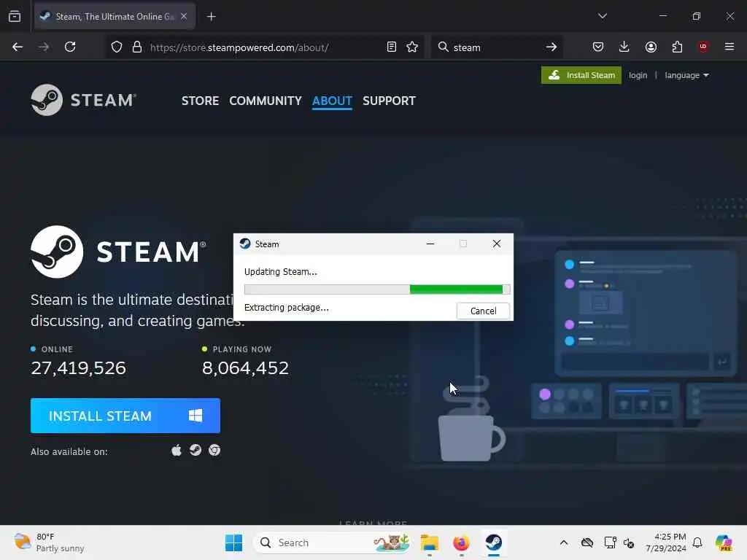Expand the list all tabs chevron
Viewport: 747px width, 560px height.
[602, 16]
